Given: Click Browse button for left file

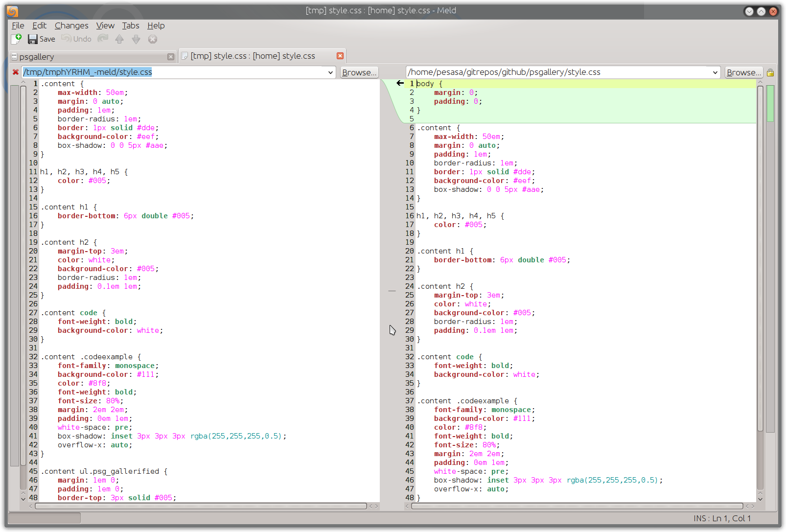Looking at the screenshot, I should [x=359, y=72].
